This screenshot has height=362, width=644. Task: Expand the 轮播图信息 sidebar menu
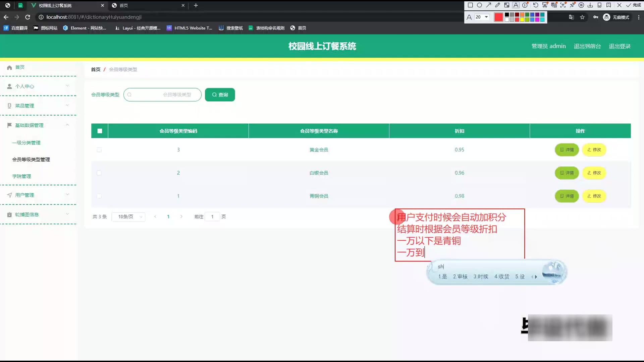click(38, 215)
